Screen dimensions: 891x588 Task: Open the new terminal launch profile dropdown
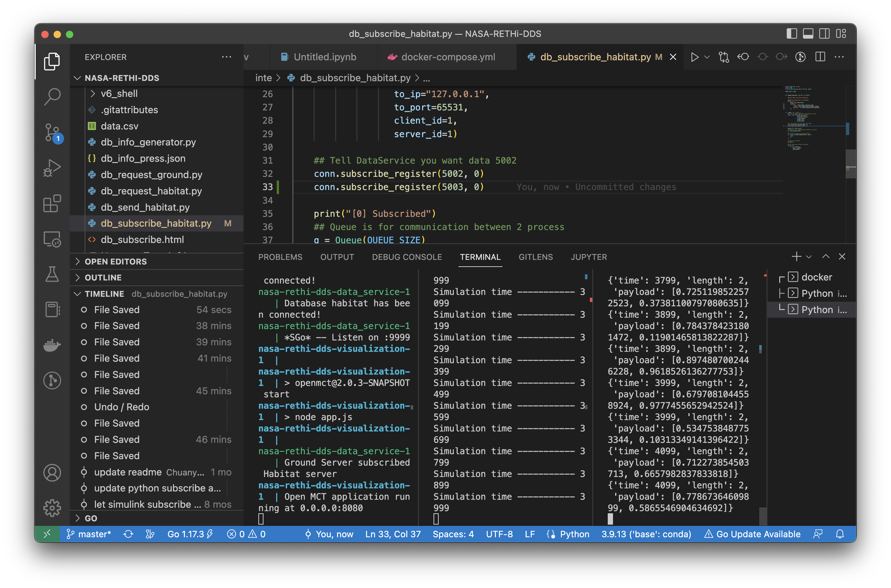(809, 257)
